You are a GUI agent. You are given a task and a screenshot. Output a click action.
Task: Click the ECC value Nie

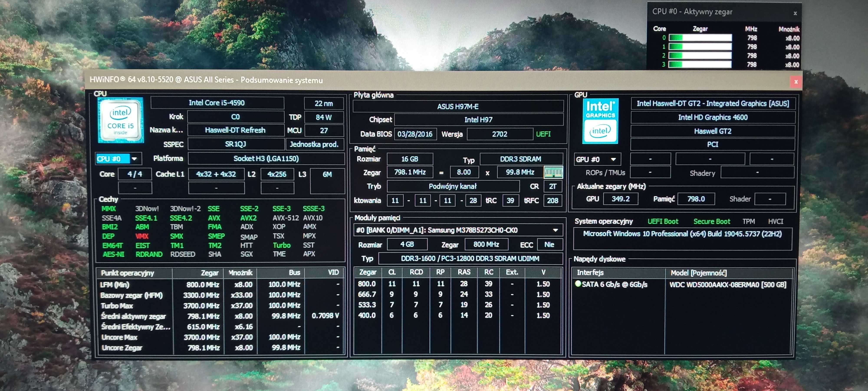pos(549,244)
